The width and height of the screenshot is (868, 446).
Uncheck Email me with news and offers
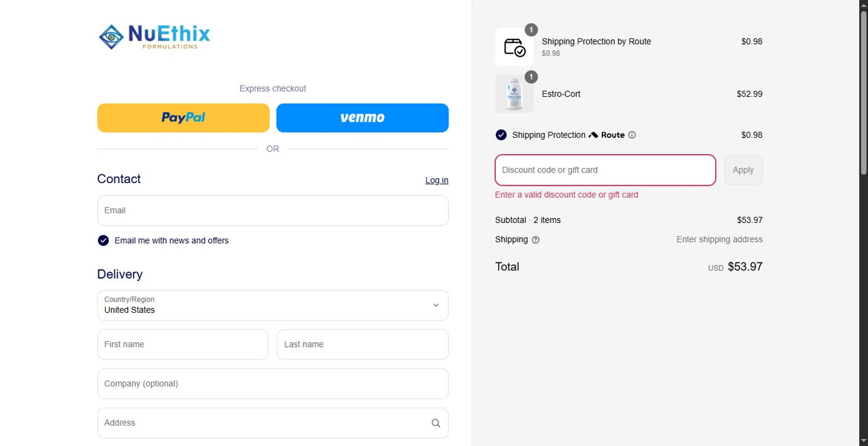pyautogui.click(x=103, y=240)
